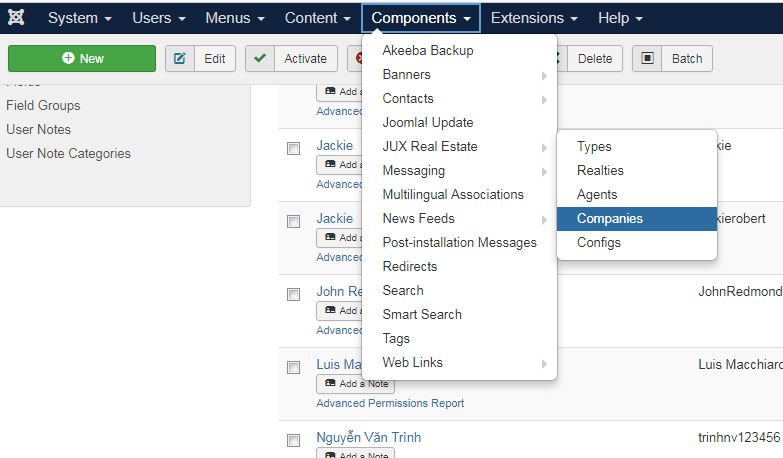
Task: Open User Notes in sidebar
Action: coord(38,129)
